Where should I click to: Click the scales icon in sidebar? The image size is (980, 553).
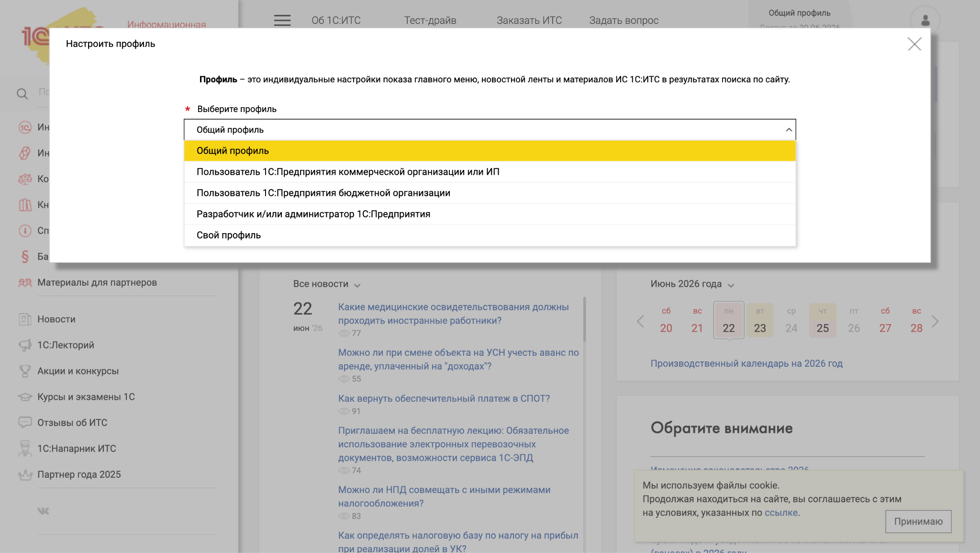25,179
